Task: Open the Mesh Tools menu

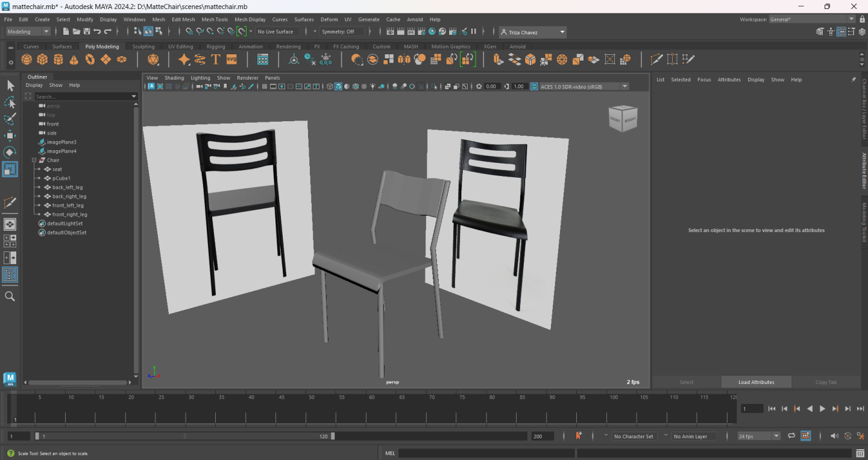Action: coord(215,19)
